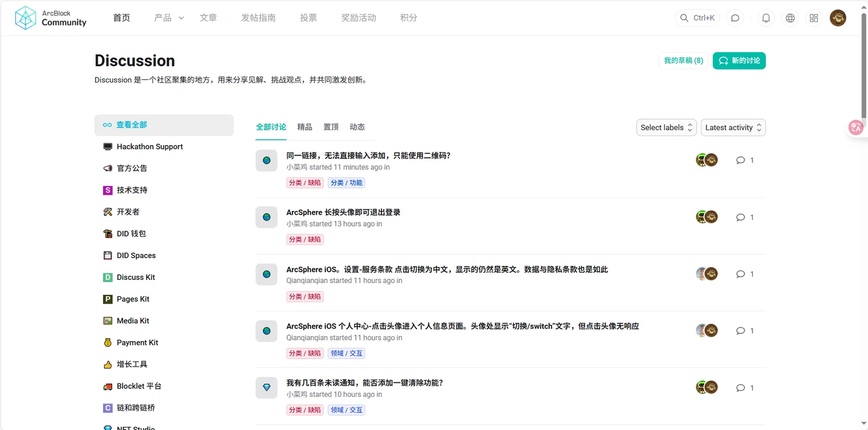Open post about 切换/switch 头像无响应

point(463,326)
